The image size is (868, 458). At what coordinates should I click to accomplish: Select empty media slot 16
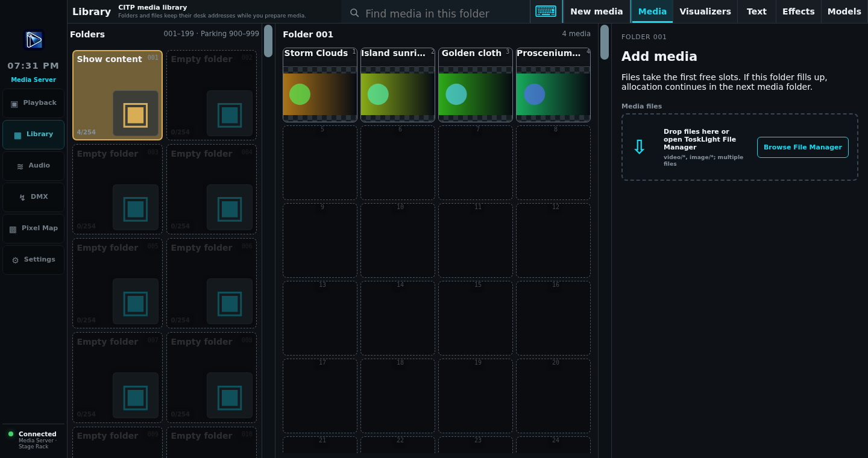point(553,318)
